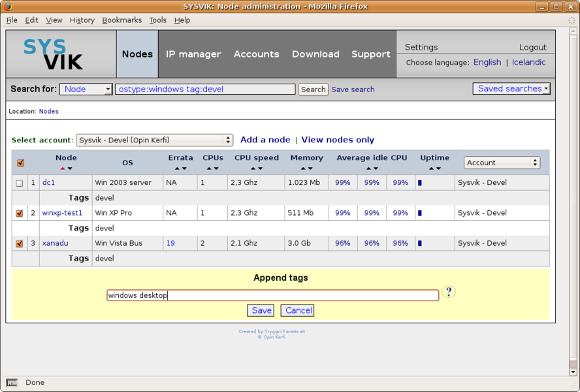
Task: Open the View menu
Action: tap(54, 20)
